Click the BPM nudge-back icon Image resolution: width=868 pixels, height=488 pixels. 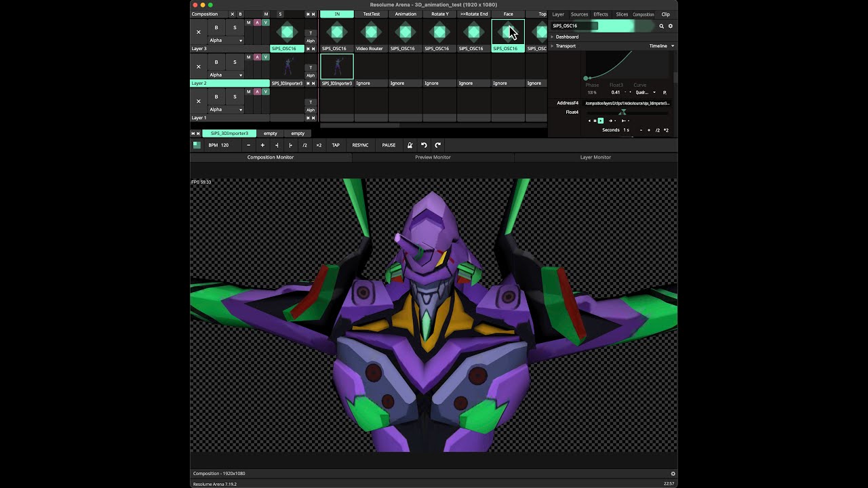pyautogui.click(x=277, y=145)
